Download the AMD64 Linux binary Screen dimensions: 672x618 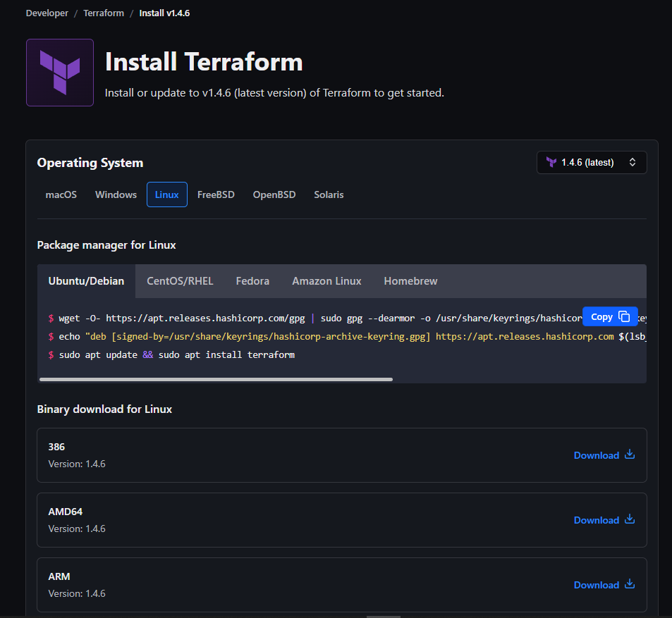[604, 519]
